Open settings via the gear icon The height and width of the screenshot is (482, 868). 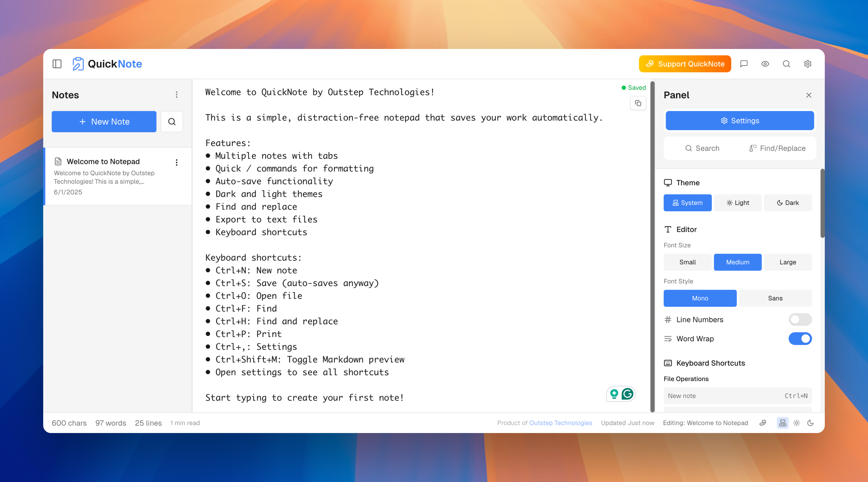pos(808,64)
